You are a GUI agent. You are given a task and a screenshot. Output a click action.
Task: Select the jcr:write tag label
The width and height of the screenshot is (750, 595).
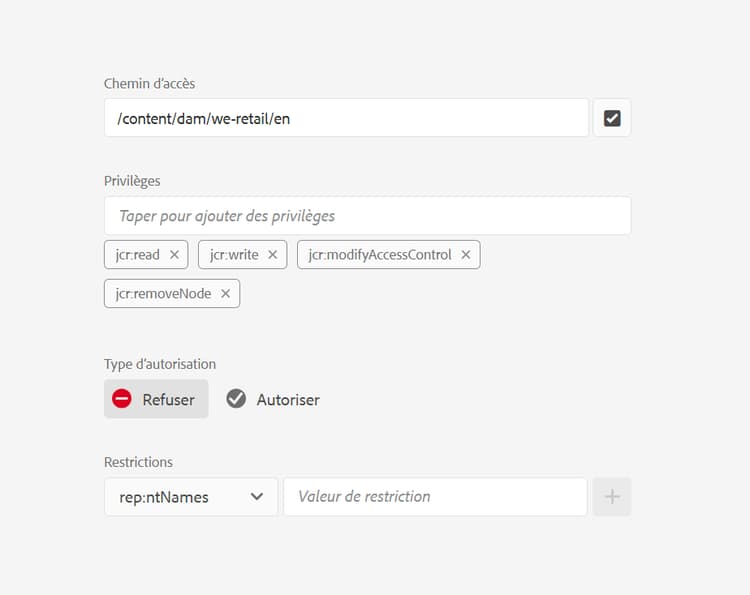[x=234, y=255]
